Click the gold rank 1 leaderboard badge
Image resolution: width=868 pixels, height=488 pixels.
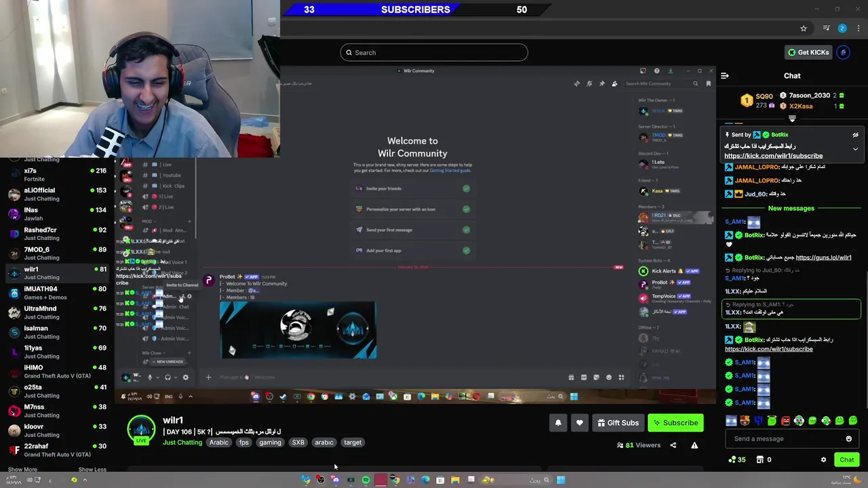747,100
